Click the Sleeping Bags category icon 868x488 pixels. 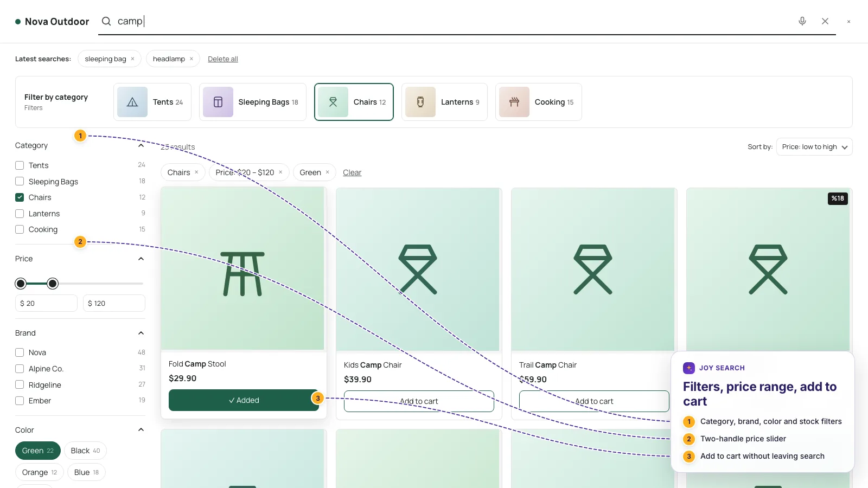[x=218, y=102]
